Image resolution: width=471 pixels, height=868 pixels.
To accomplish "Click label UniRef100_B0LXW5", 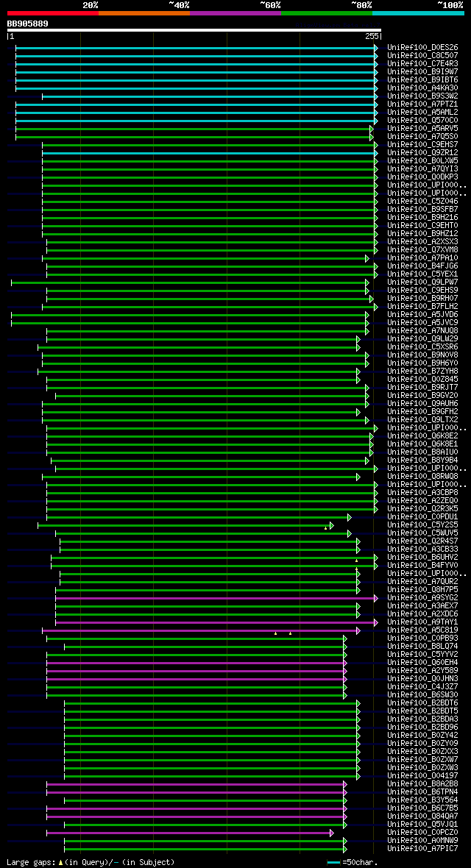I will [x=422, y=160].
